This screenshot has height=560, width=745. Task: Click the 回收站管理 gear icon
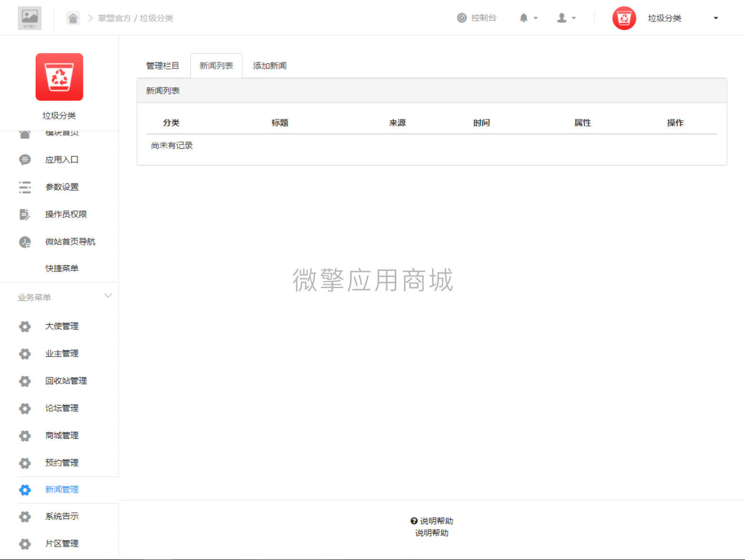(25, 381)
